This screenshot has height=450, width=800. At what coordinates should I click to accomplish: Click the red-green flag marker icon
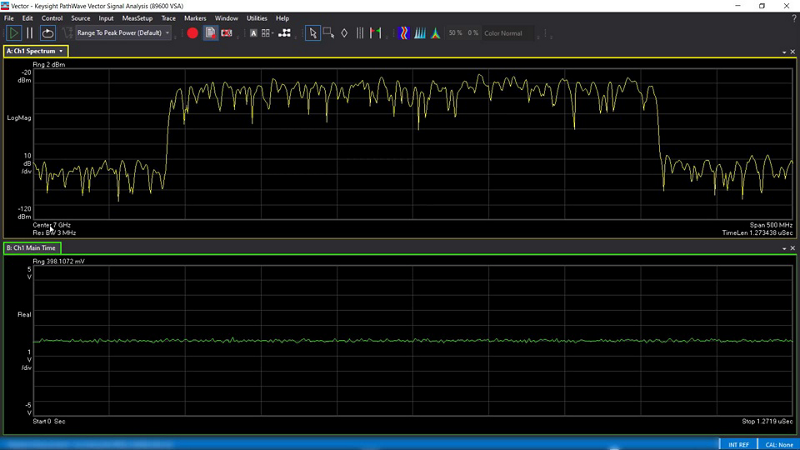pos(376,33)
